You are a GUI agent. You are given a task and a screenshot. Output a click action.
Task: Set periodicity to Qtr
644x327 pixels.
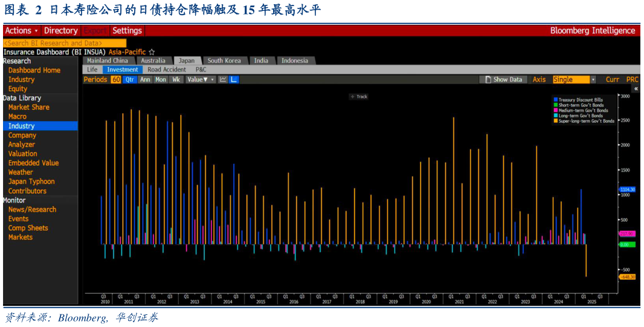point(130,79)
